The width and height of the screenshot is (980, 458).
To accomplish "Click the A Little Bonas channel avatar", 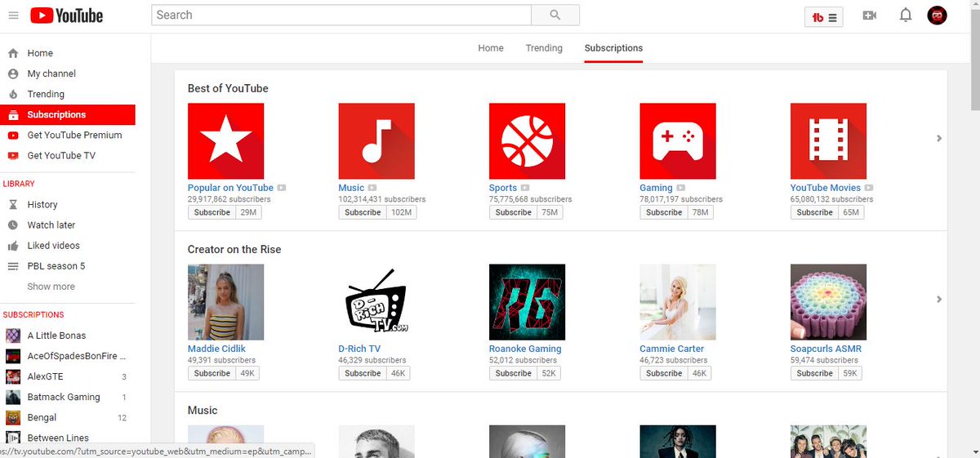I will (13, 336).
